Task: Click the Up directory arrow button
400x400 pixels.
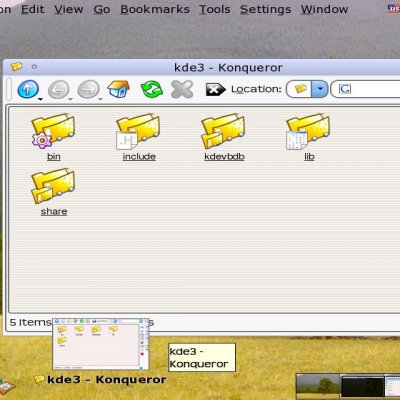Action: (x=28, y=89)
